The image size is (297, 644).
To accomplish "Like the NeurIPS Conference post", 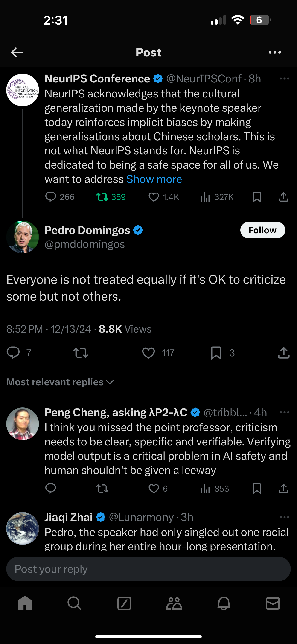I will [154, 197].
